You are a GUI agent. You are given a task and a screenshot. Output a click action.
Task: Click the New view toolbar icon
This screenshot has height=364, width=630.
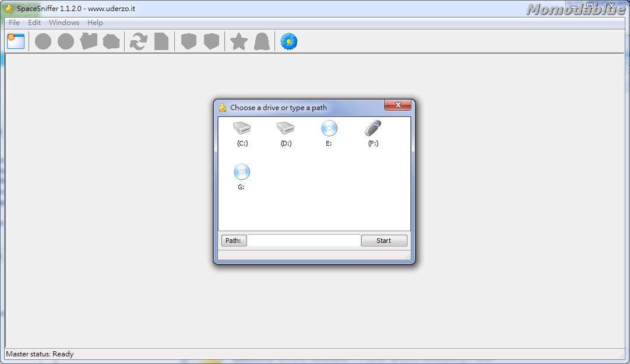point(16,41)
